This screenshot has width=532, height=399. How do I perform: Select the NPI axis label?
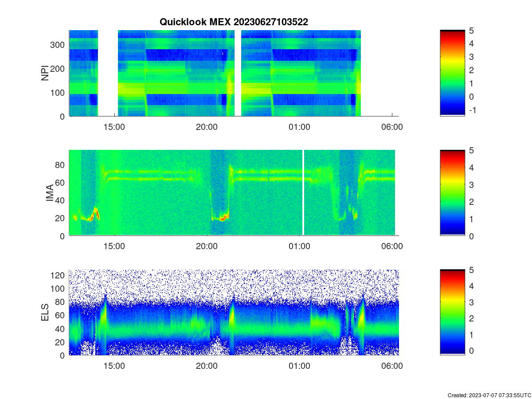tap(45, 73)
